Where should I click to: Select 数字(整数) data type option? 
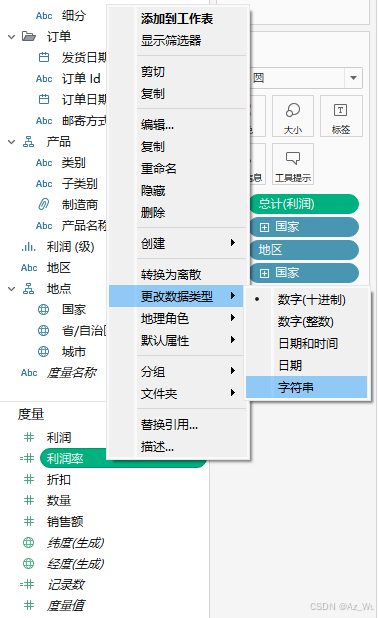[x=306, y=322]
